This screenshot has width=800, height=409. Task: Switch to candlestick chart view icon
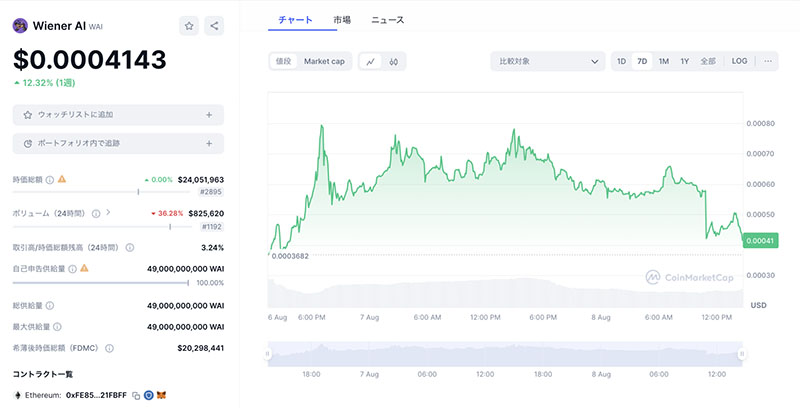[393, 62]
